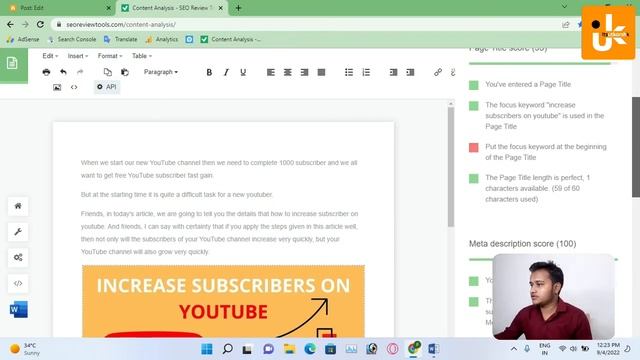
Task: Open the Table menu
Action: point(142,56)
